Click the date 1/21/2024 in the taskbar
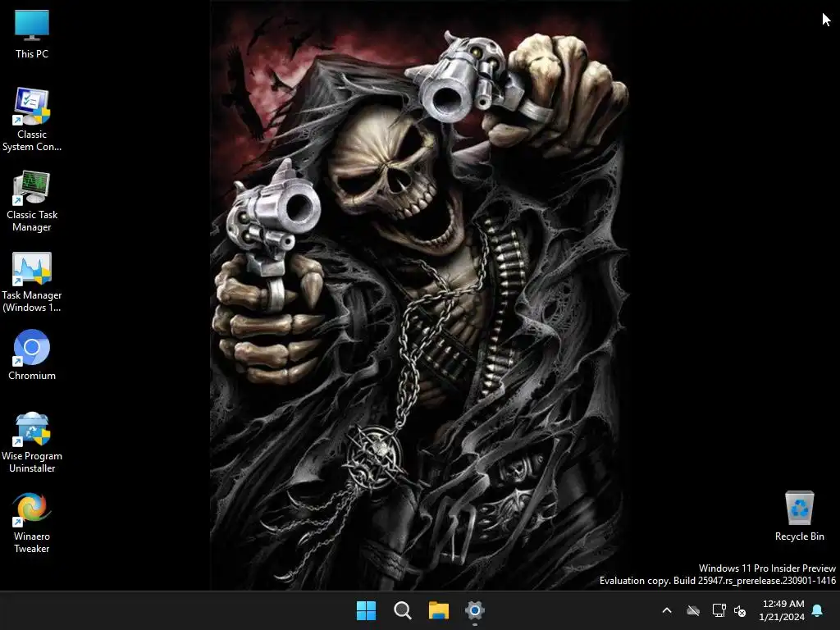Screen dimensions: 840x630 782,617
